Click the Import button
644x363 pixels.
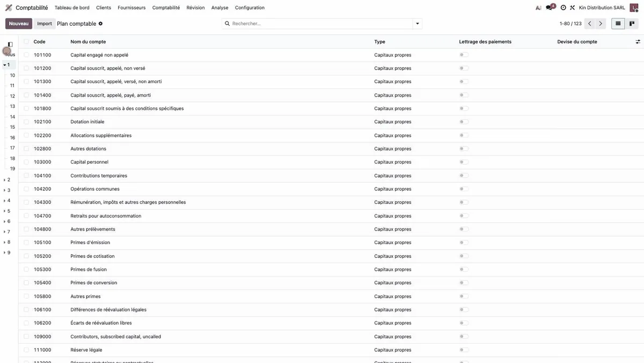coord(45,24)
